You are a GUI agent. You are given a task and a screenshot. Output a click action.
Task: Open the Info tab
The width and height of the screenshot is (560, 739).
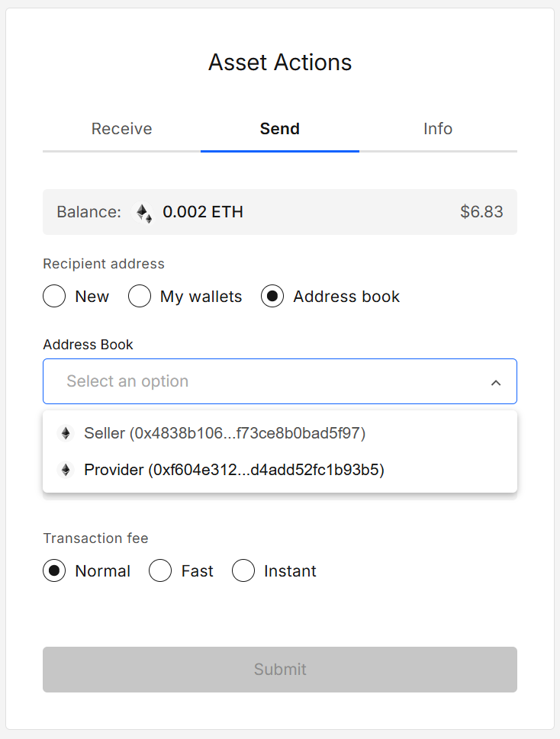[x=438, y=129]
